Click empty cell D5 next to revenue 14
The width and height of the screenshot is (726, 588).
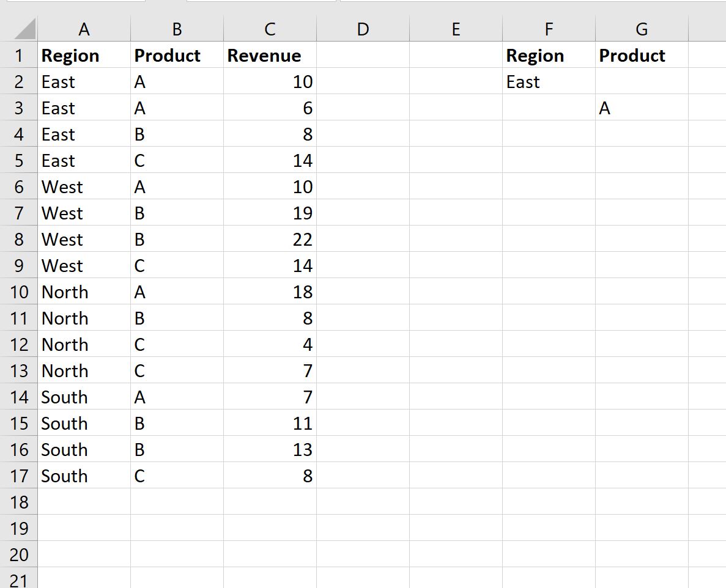coord(363,160)
